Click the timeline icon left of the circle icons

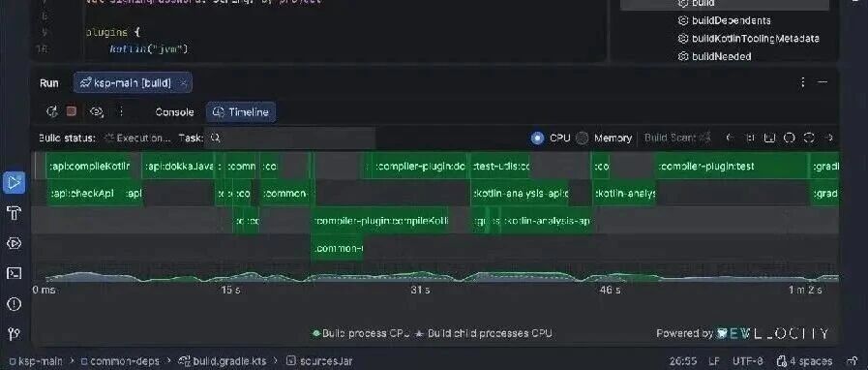pyautogui.click(x=769, y=138)
